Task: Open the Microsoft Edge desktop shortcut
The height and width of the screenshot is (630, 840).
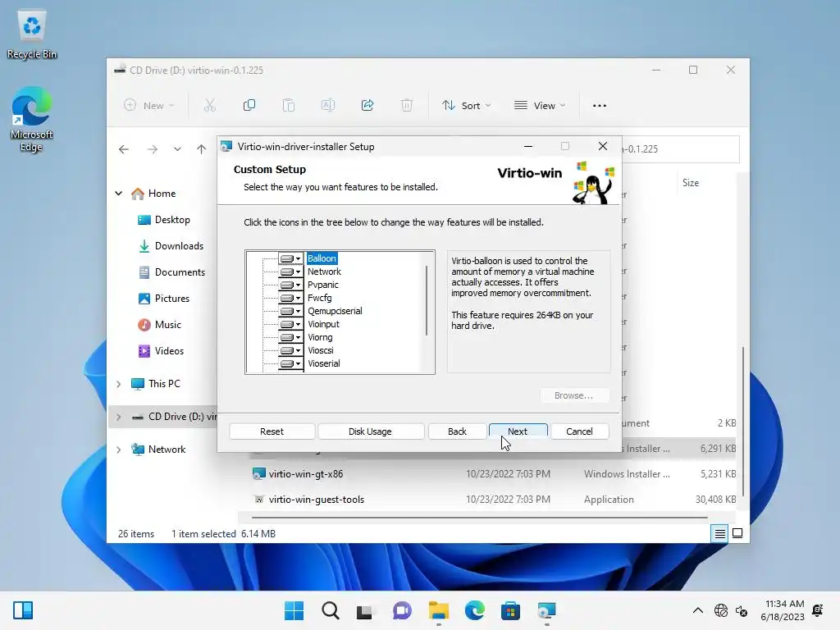Action: (x=32, y=120)
